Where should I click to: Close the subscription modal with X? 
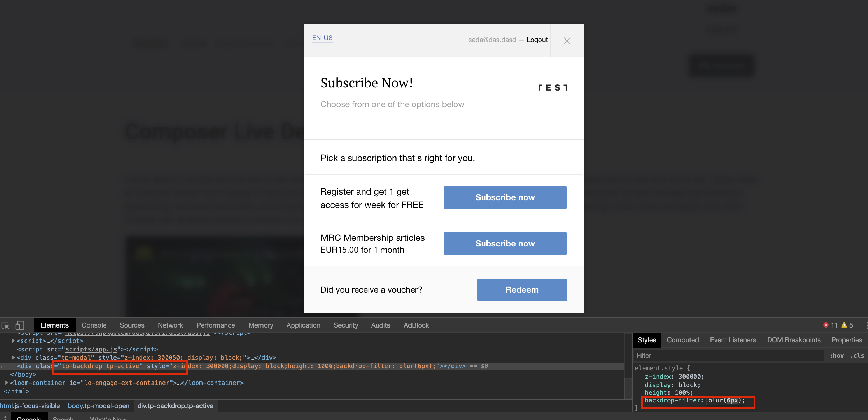click(567, 41)
